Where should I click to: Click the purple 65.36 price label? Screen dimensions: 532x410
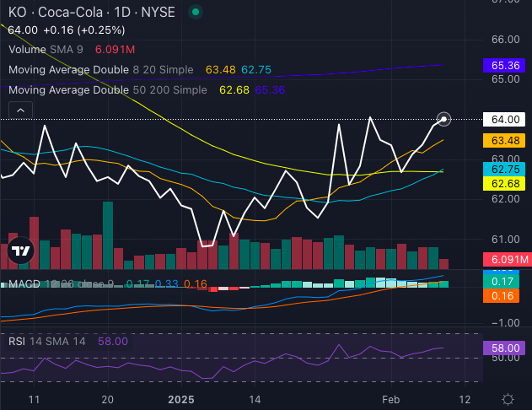(504, 65)
